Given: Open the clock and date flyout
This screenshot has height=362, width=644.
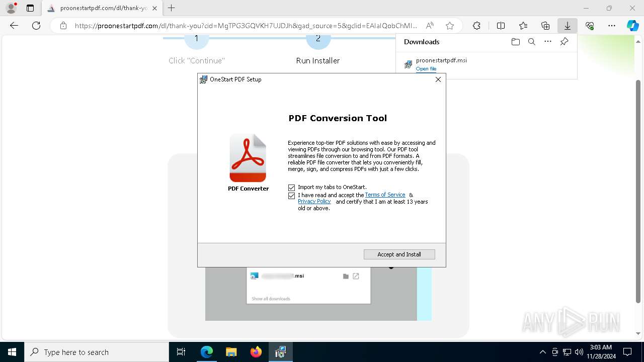Looking at the screenshot, I should (601, 352).
